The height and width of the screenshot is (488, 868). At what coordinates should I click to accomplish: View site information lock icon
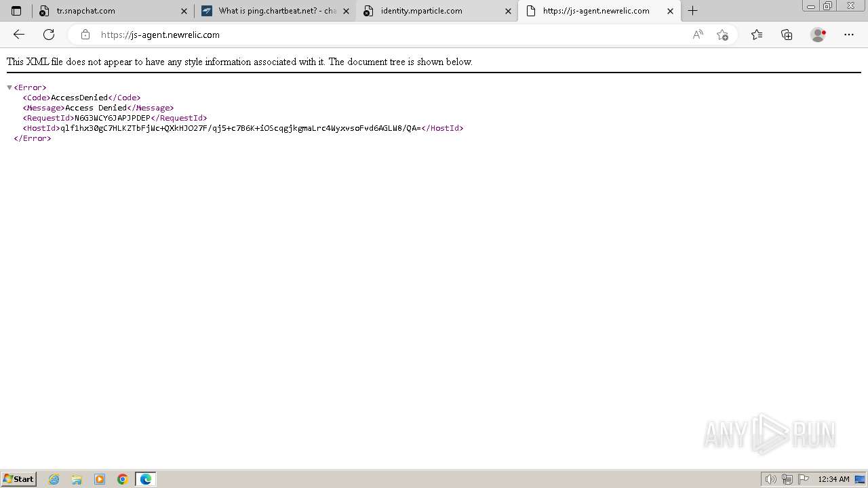tap(85, 35)
